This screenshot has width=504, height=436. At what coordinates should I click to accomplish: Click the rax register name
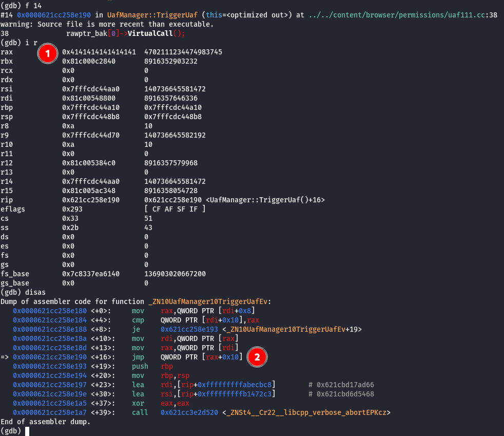[x=7, y=52]
